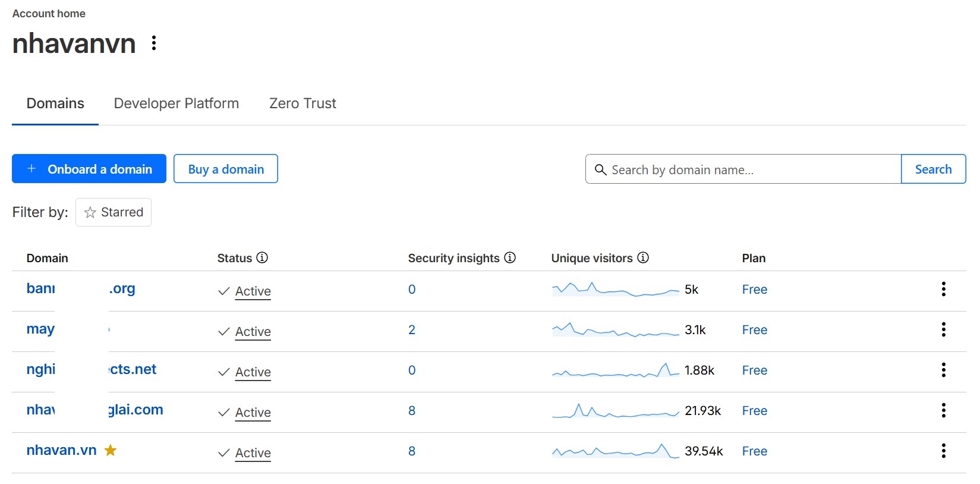980x484 pixels.
Task: Click the Unique visitors info icon
Action: [x=643, y=257]
